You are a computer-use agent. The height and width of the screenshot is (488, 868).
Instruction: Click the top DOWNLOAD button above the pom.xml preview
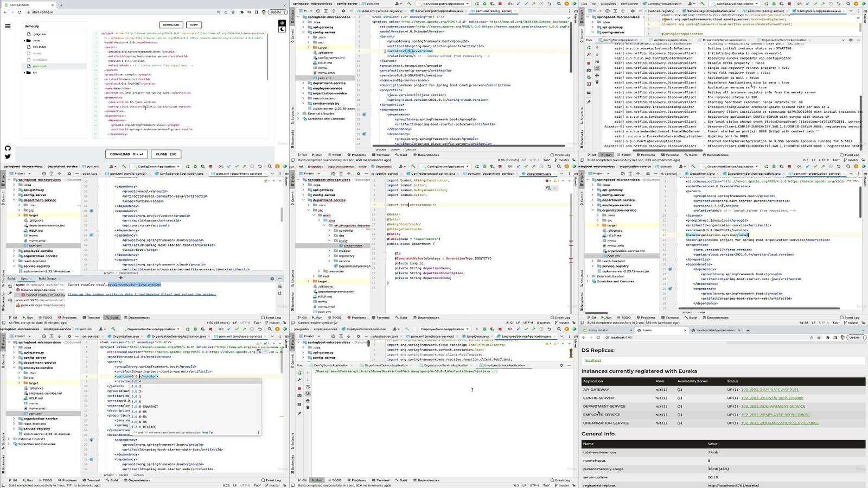[x=171, y=25]
